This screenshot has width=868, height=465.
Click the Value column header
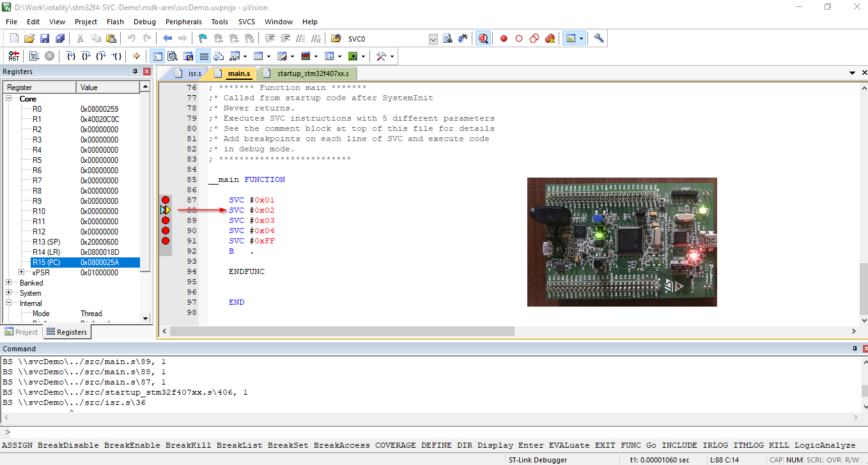pos(107,87)
